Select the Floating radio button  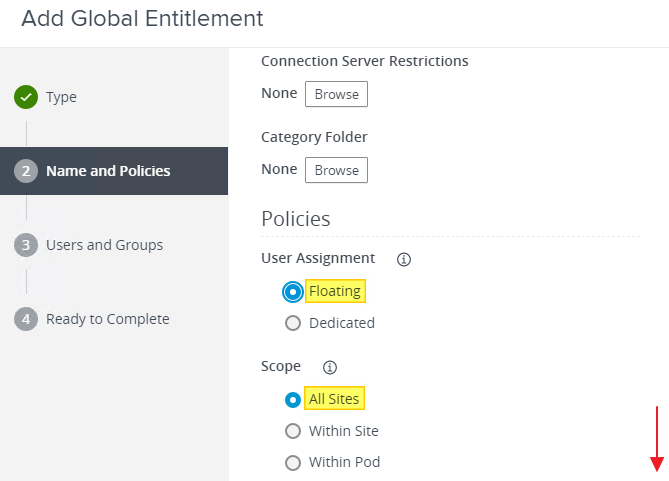tap(293, 292)
